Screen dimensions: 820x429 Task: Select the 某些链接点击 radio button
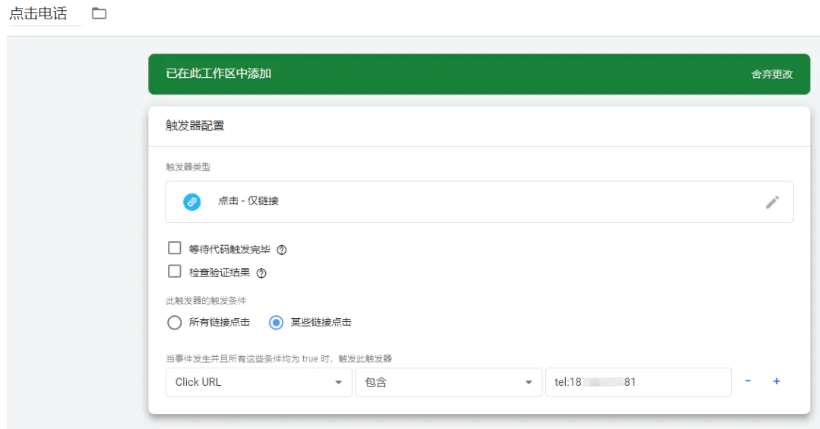coord(276,322)
